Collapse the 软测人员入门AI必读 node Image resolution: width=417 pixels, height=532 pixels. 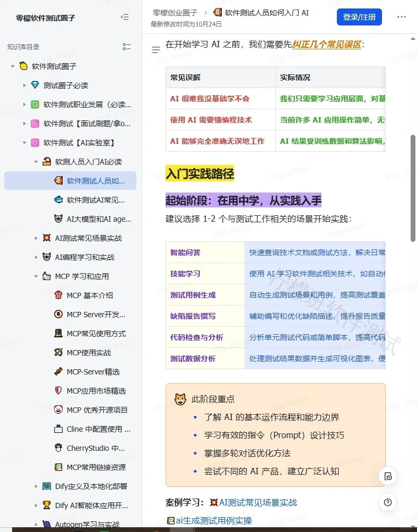tap(36, 162)
